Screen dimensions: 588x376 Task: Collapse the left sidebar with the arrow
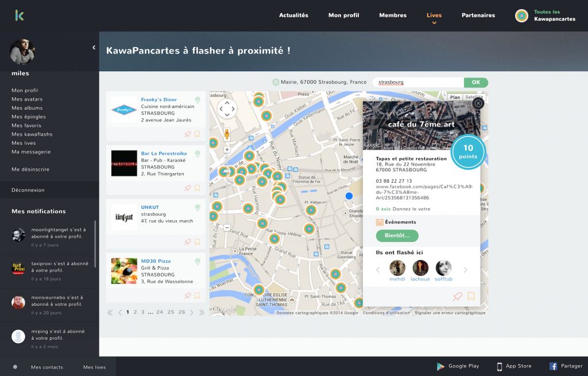click(x=94, y=47)
